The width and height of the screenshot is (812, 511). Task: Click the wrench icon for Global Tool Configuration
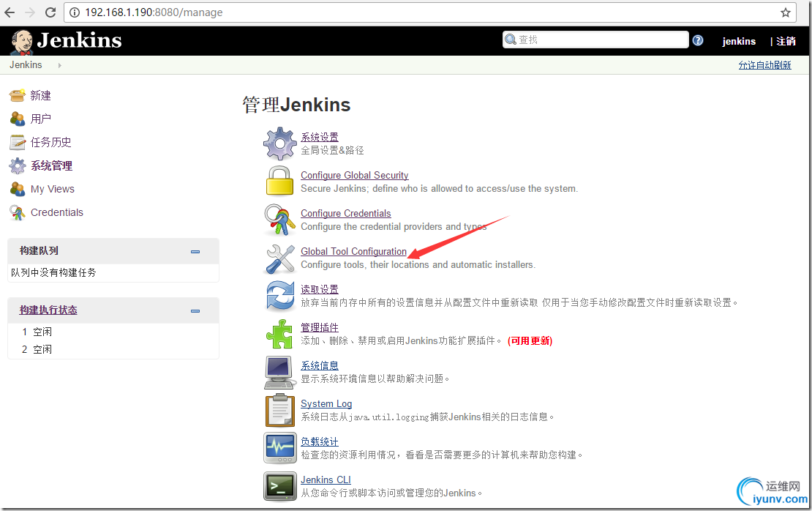279,258
